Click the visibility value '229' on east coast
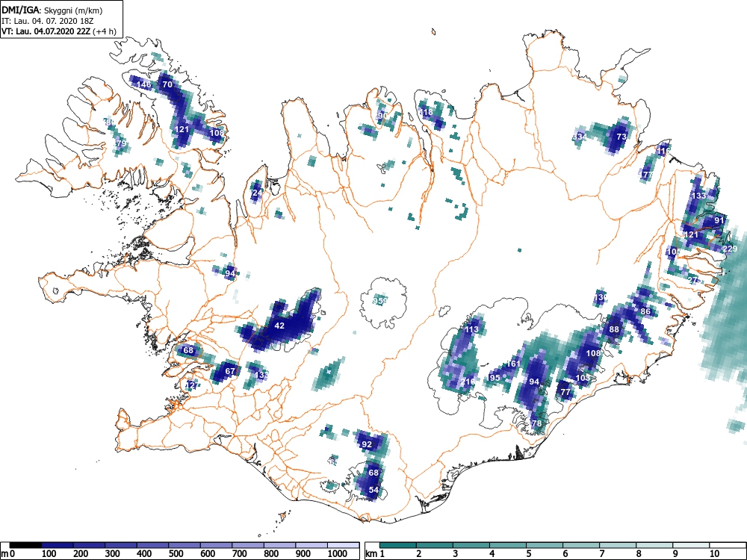 point(730,249)
